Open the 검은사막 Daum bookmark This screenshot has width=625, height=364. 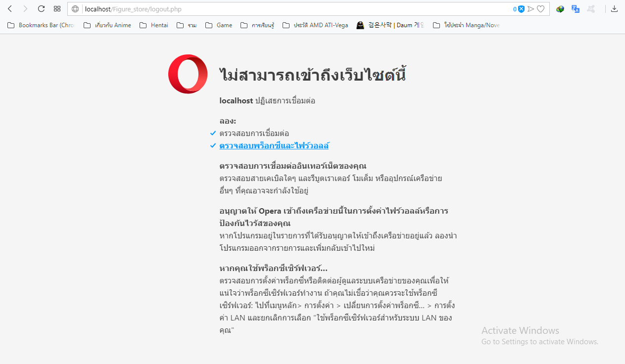390,25
